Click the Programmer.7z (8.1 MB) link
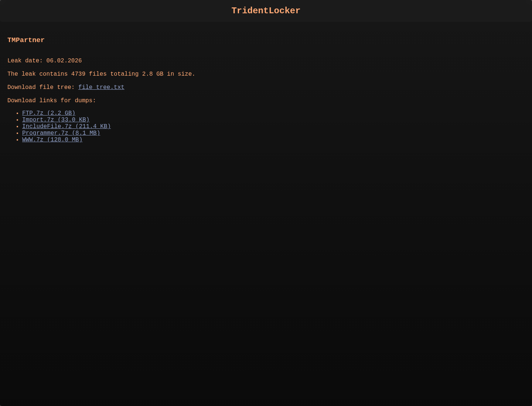Image resolution: width=532 pixels, height=406 pixels. point(61,133)
